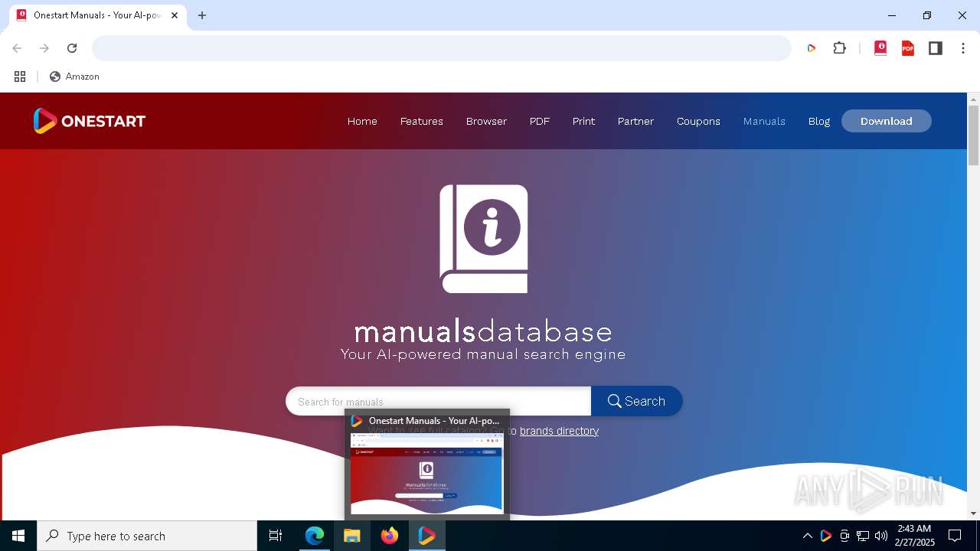
Task: Click the page scrollbar down arrow
Action: coord(974,514)
